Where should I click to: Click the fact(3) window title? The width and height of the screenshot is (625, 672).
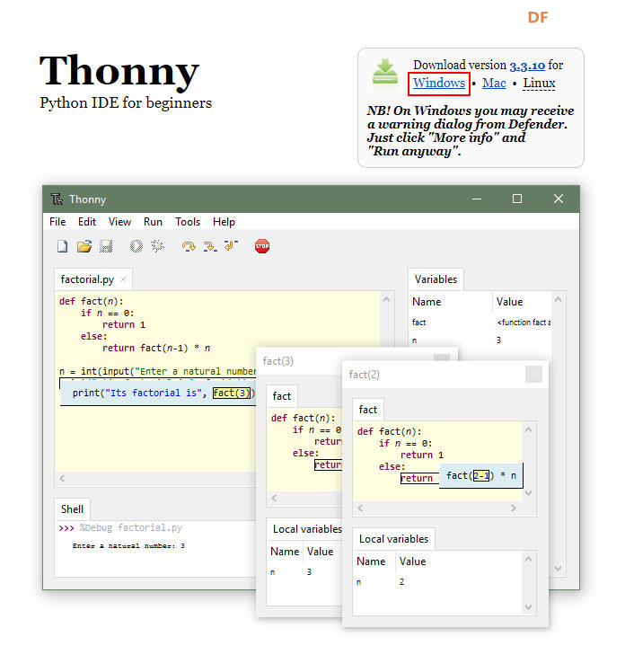point(278,361)
